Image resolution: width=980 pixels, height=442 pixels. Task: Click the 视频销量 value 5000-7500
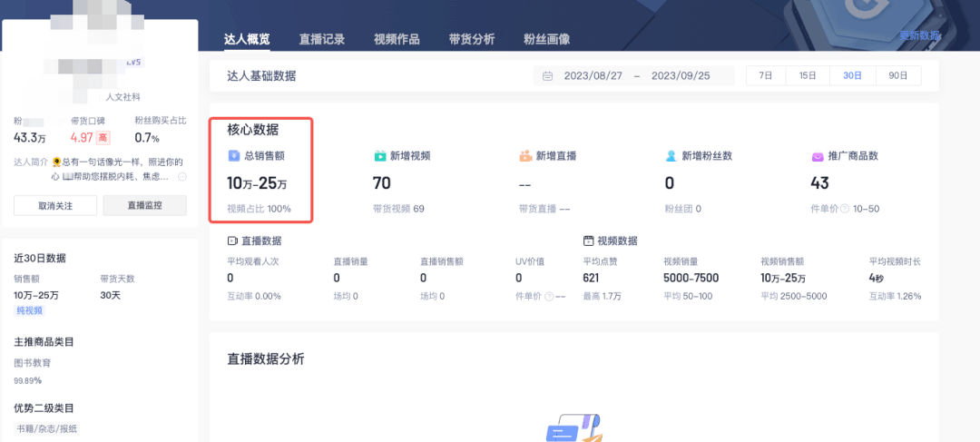[x=691, y=279]
